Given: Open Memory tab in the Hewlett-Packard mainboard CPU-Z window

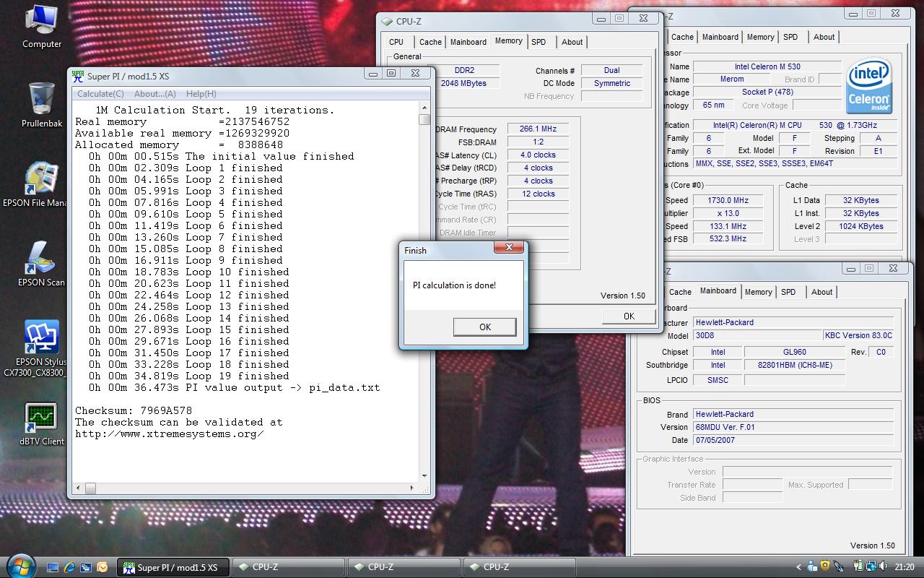Looking at the screenshot, I should [x=759, y=292].
